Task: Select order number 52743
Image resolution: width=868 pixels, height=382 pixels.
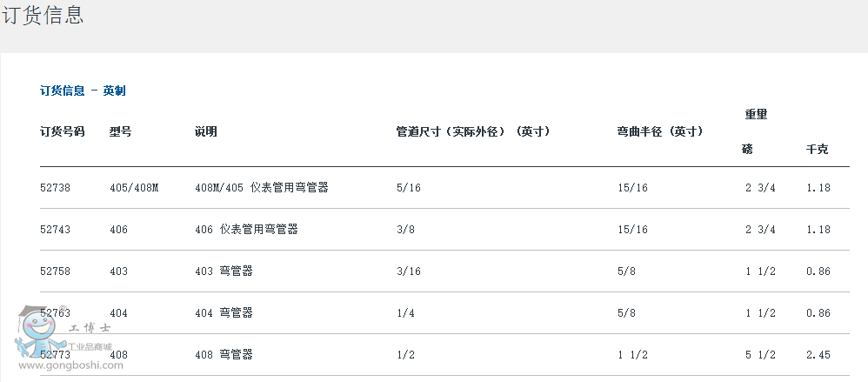Action: coord(55,229)
